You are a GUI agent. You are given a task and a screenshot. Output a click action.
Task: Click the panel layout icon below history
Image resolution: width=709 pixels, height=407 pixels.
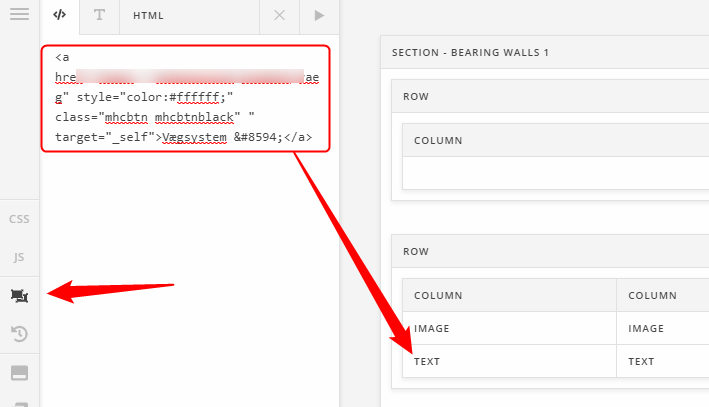[19, 373]
